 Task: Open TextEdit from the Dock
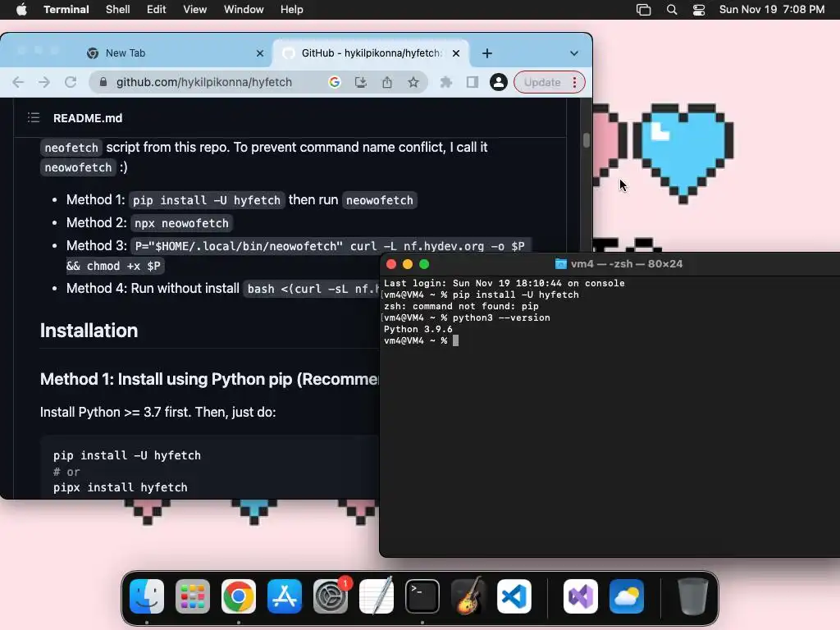pyautogui.click(x=376, y=596)
